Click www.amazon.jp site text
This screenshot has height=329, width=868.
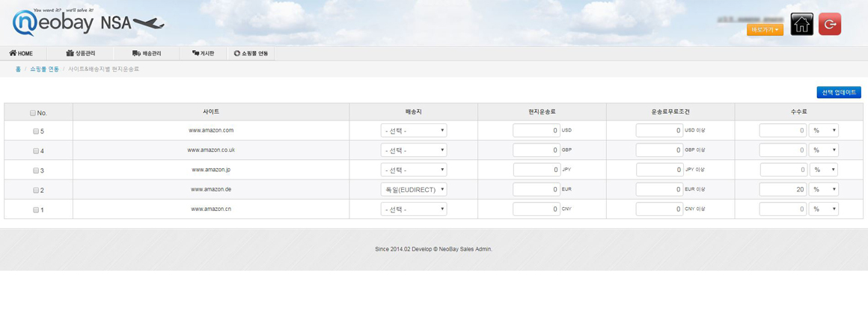[211, 170]
